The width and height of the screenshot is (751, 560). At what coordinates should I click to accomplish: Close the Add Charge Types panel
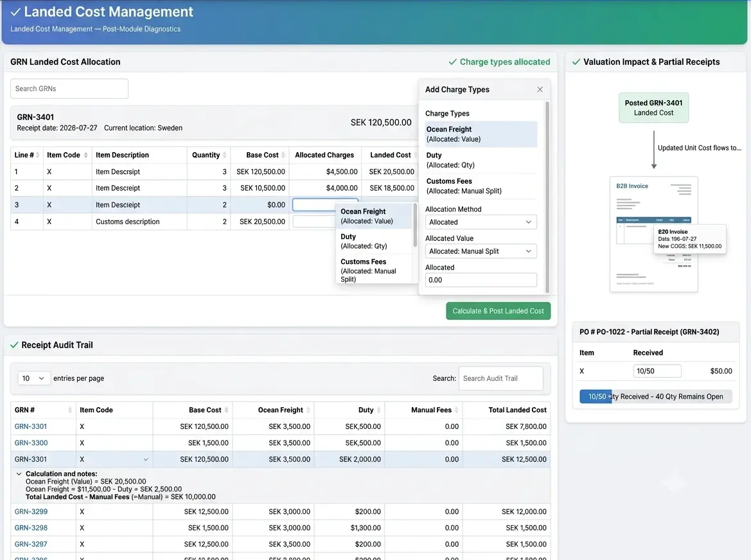point(540,89)
